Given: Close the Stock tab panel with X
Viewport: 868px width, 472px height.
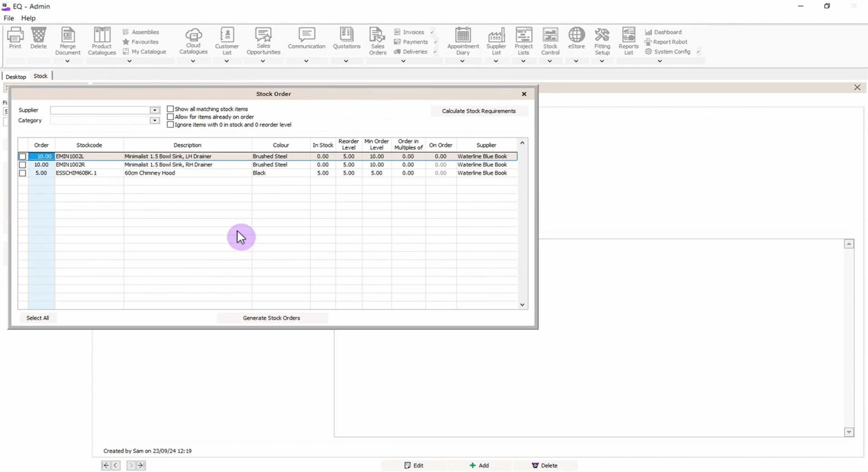Looking at the screenshot, I should 857,87.
